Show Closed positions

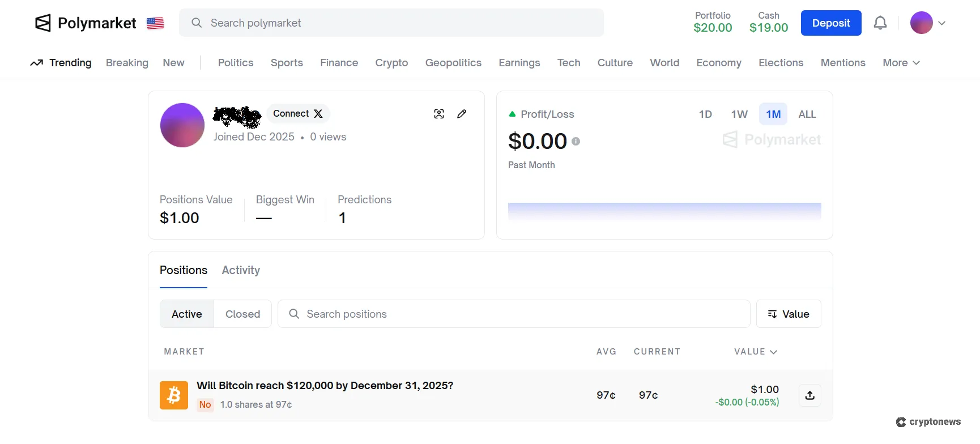pyautogui.click(x=242, y=314)
